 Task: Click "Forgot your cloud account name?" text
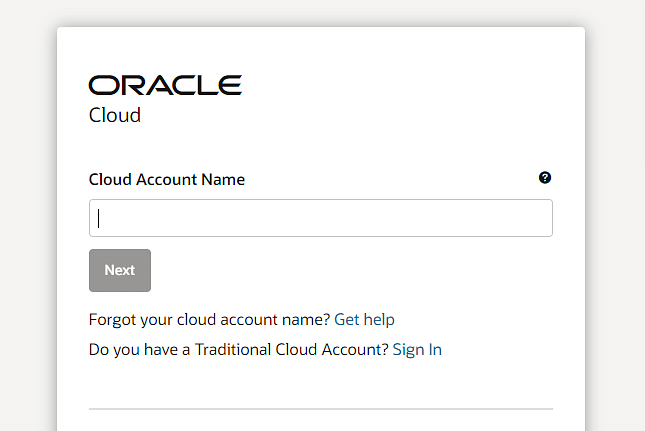point(209,320)
